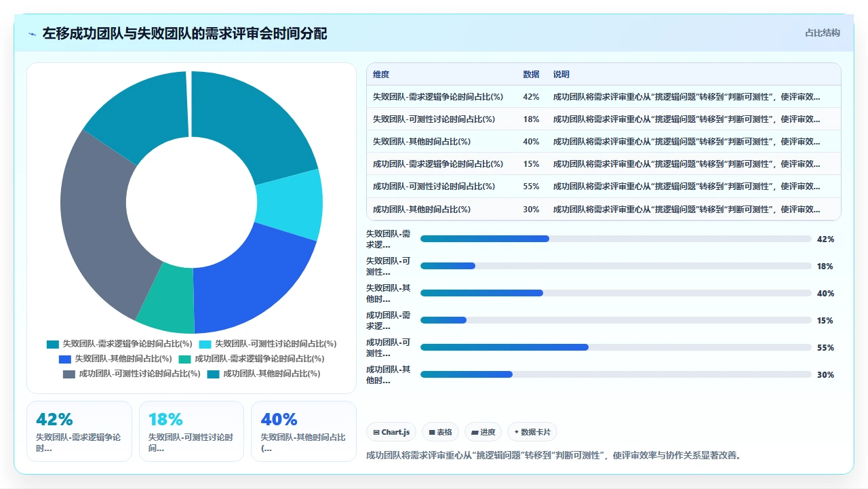
Task: Open the 42% data card
Action: (x=79, y=431)
